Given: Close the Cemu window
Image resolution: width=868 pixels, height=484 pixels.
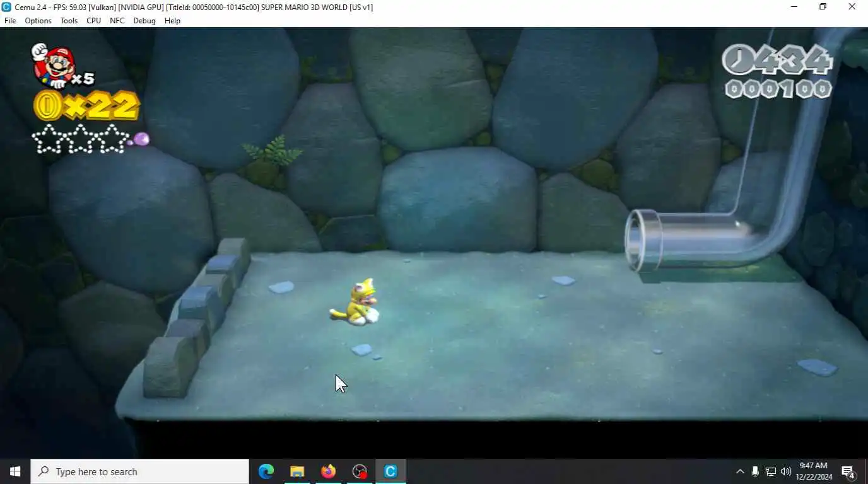Looking at the screenshot, I should (x=852, y=7).
